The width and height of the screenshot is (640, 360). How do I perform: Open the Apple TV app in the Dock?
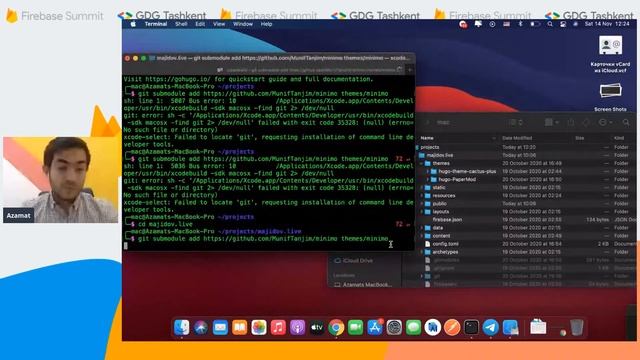[317, 327]
